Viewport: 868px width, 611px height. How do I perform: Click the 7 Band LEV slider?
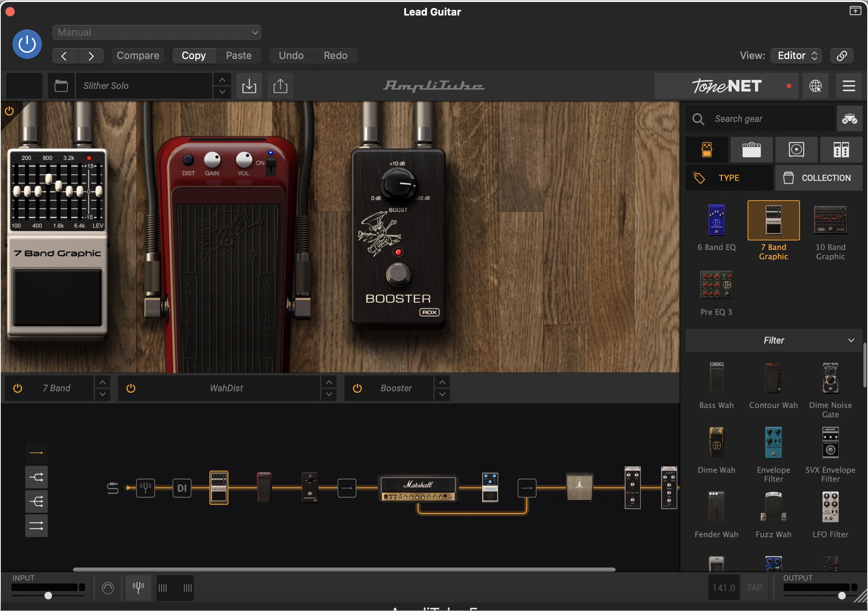[x=99, y=191]
